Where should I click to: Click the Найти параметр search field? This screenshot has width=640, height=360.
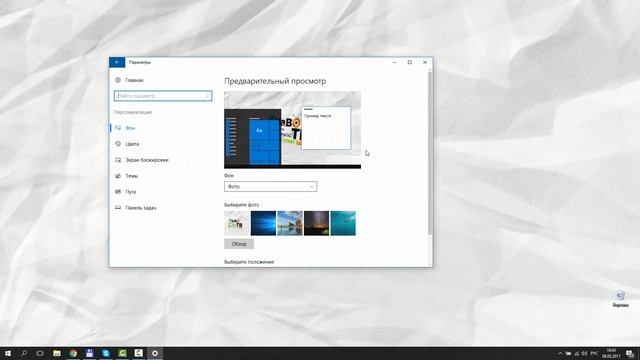coord(163,96)
